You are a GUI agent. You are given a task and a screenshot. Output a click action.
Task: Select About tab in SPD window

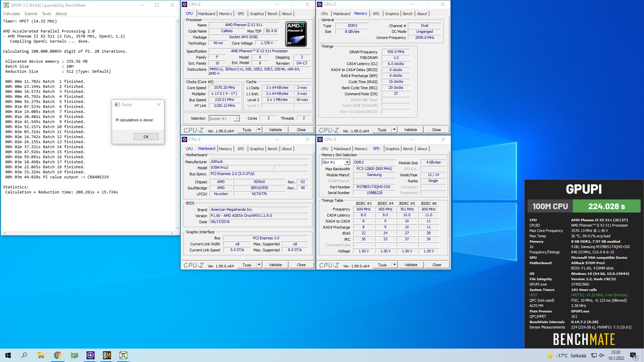point(422,149)
